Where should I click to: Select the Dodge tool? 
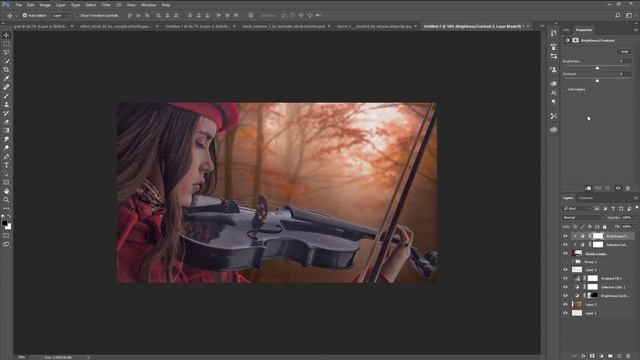point(6,148)
